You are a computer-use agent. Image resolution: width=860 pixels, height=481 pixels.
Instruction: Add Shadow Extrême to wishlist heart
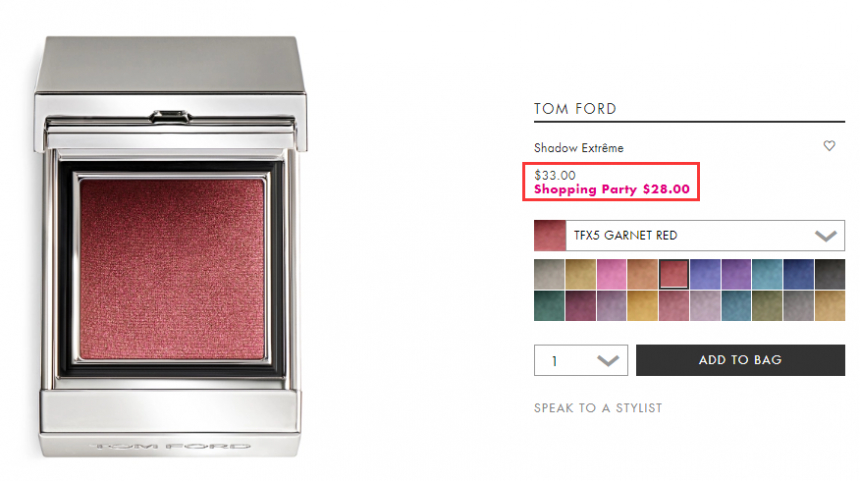click(x=829, y=145)
